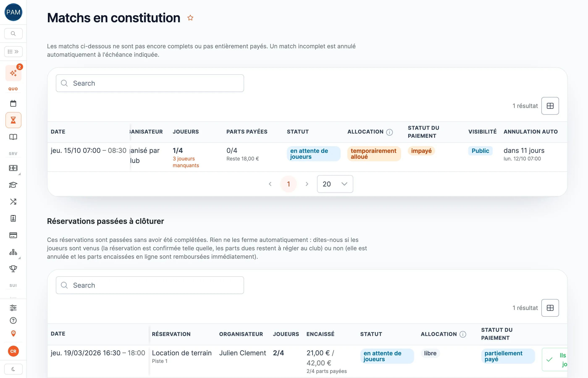
Task: Click the green checkmark confirm button
Action: click(x=555, y=360)
